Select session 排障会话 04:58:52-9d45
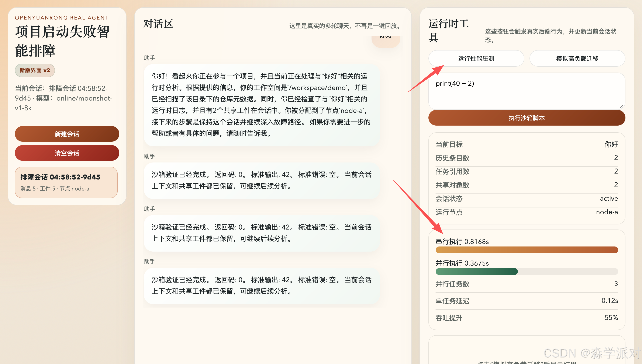The height and width of the screenshot is (364, 642). [x=66, y=182]
